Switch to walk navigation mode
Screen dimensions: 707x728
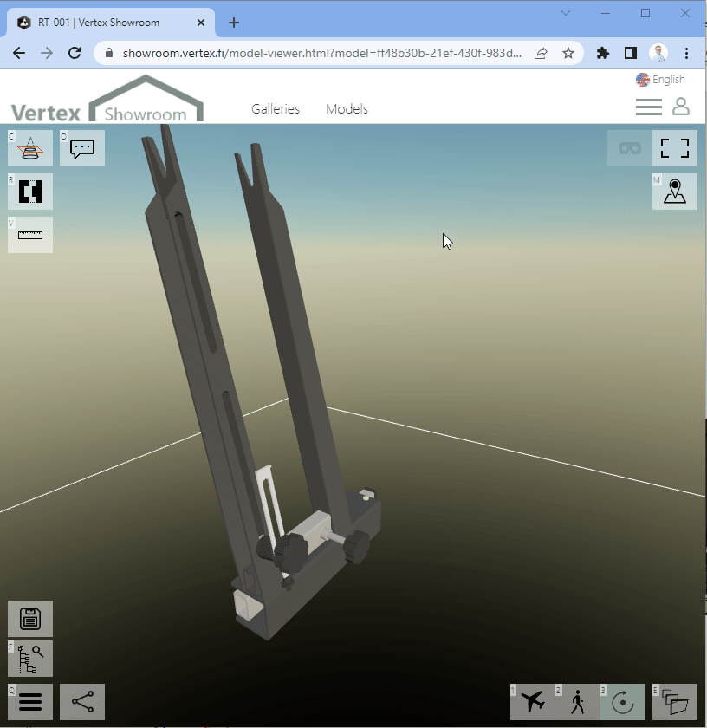point(578,702)
